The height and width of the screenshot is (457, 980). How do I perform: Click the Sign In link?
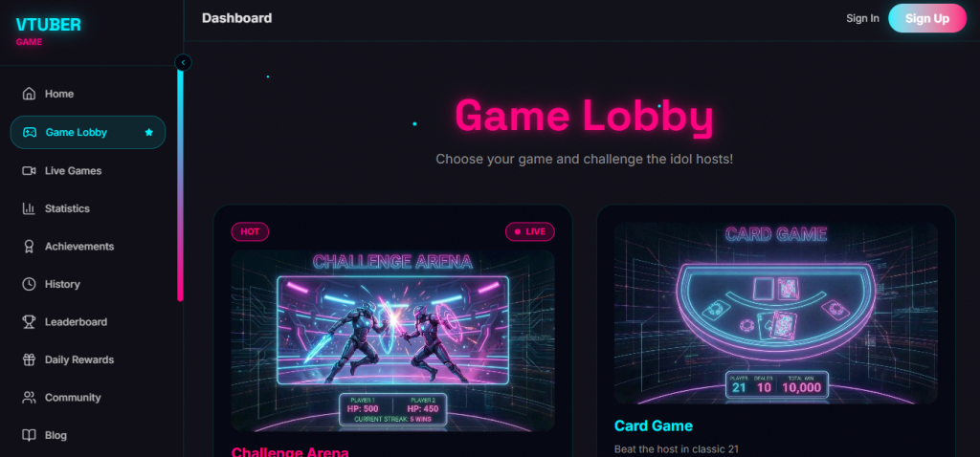click(x=862, y=19)
